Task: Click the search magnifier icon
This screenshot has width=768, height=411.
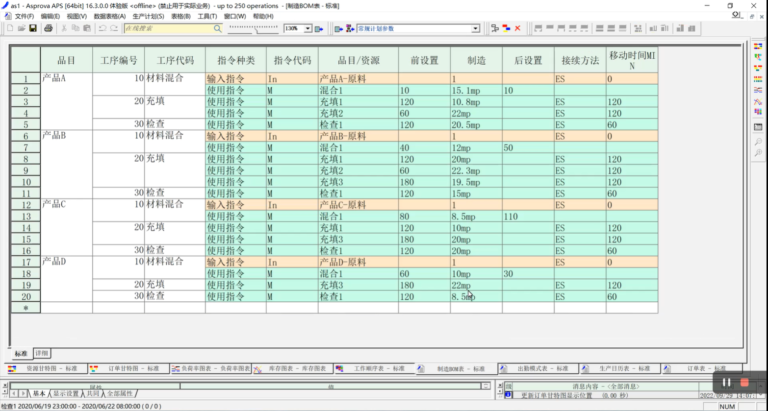Action: 217,28
